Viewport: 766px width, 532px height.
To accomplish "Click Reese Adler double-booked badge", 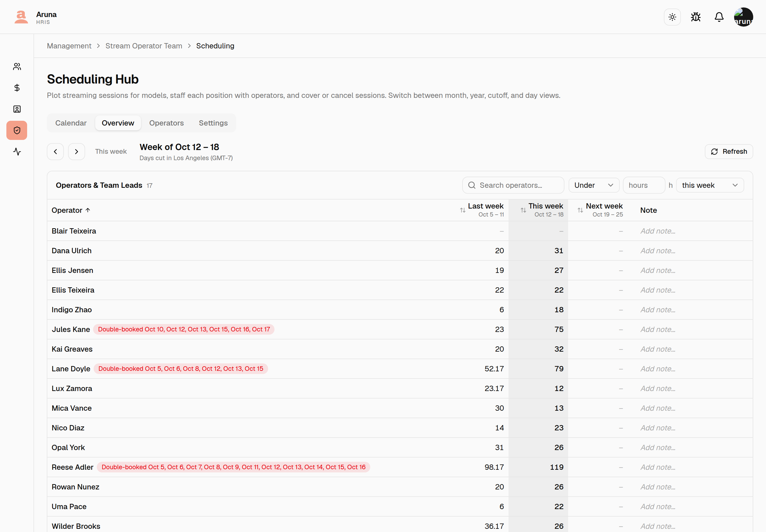I will click(x=233, y=467).
